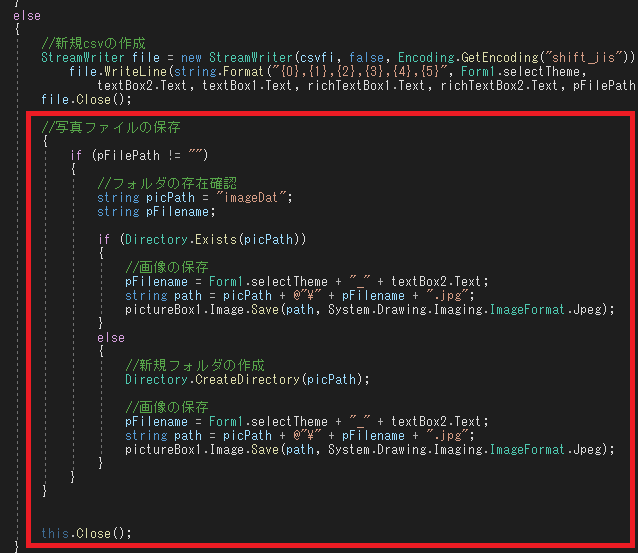The width and height of the screenshot is (638, 553).
Task: Click the Directory.CreateDirectory(picPath); line
Action: tap(247, 380)
